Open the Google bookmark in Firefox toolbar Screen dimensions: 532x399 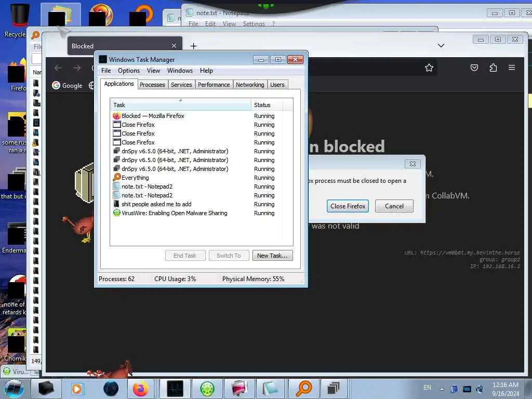tap(67, 86)
